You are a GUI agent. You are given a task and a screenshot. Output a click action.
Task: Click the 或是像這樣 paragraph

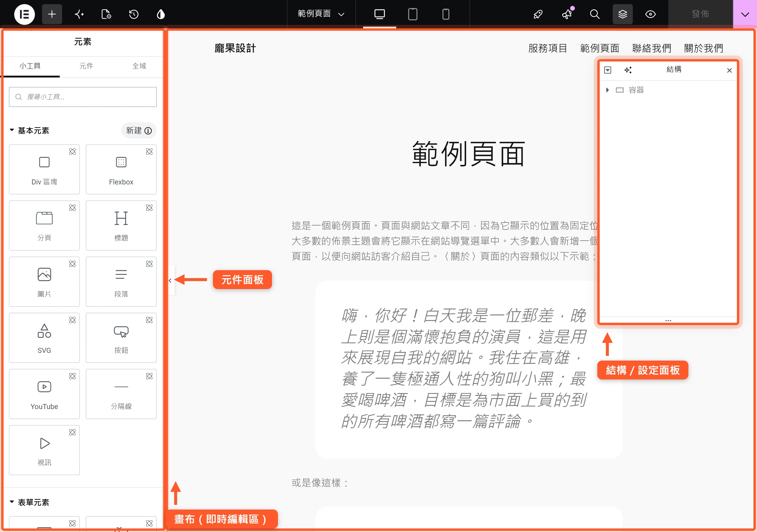tap(319, 483)
